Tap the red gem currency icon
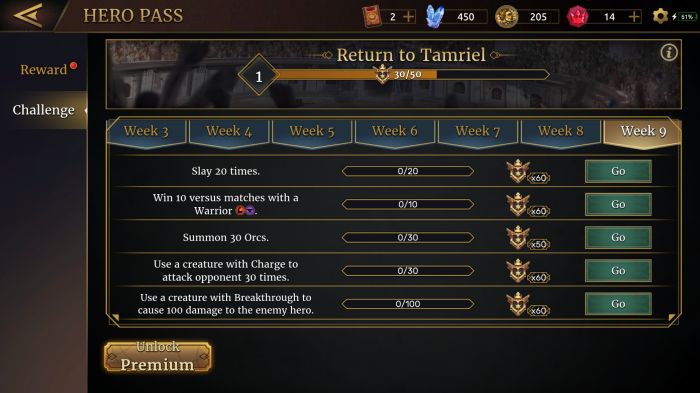 coord(577,17)
